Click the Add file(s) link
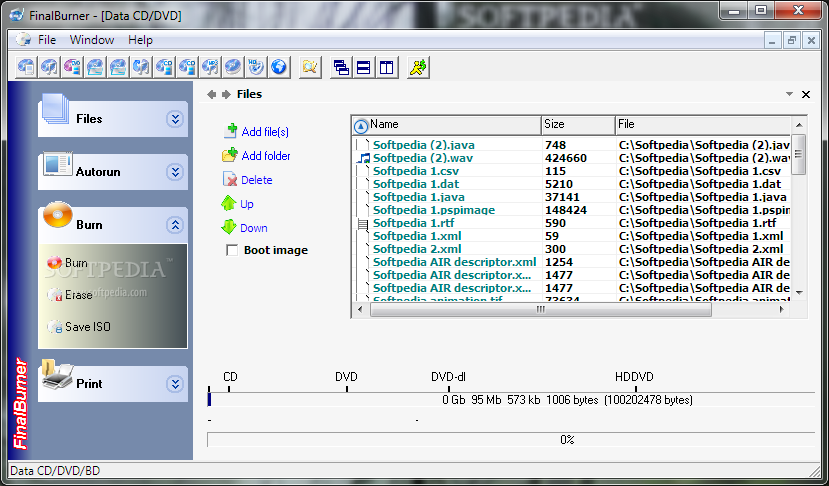Screen dimensions: 829x486 (x=265, y=131)
